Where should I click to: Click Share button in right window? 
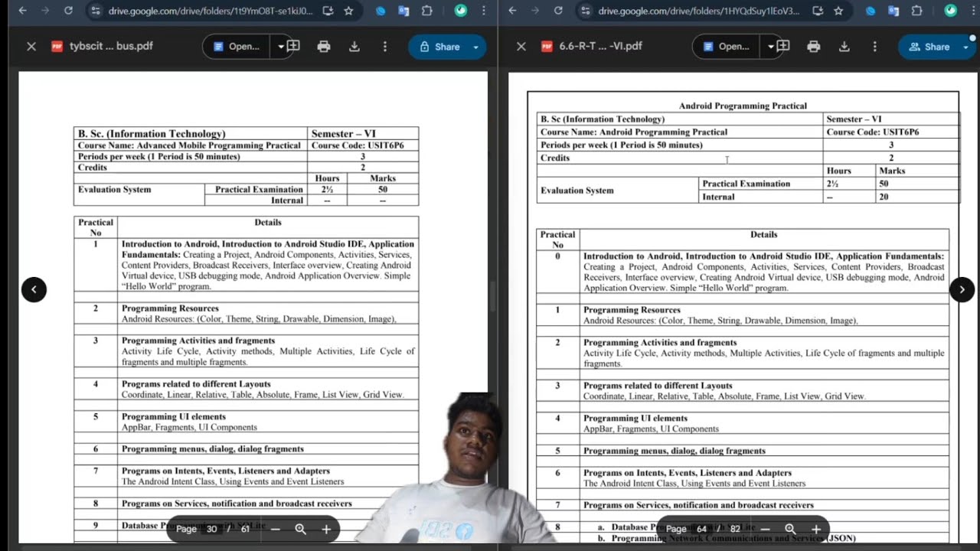tap(929, 47)
